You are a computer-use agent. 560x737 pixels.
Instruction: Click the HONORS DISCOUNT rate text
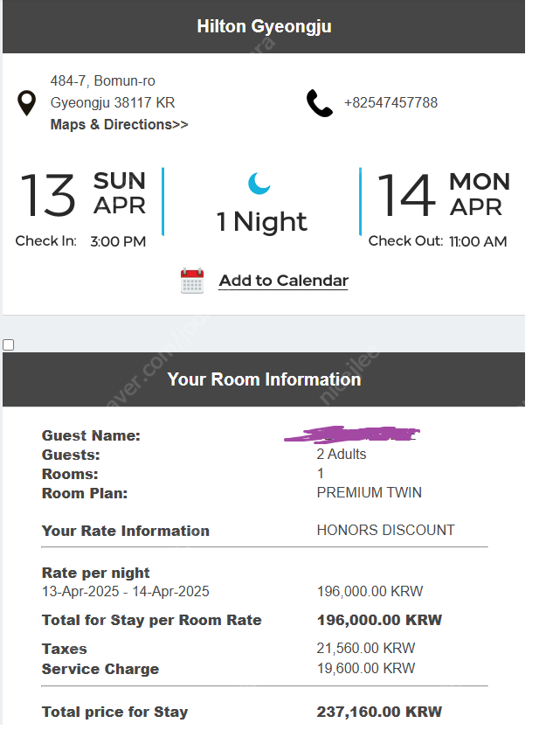coord(385,530)
